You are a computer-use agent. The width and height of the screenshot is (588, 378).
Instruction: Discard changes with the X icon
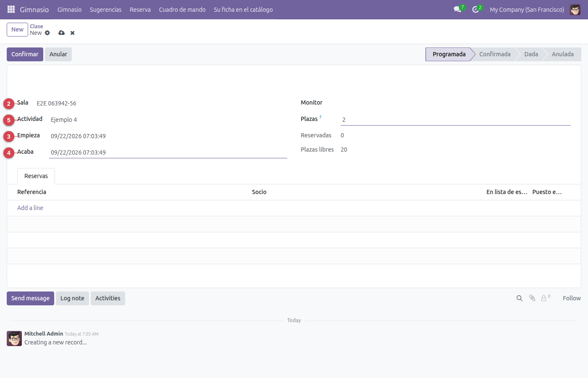[x=73, y=33]
